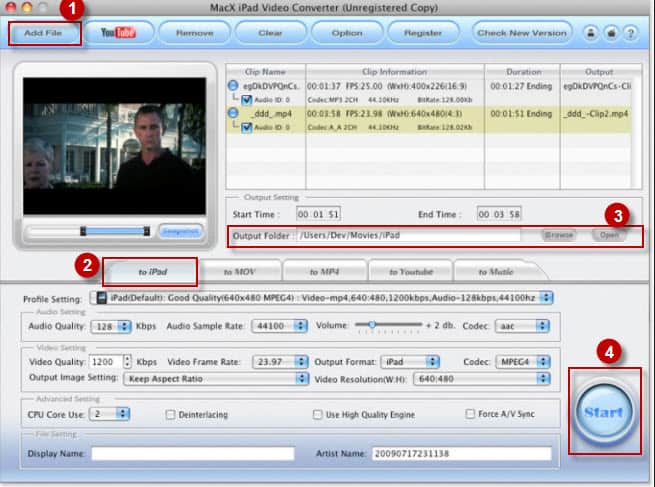Click the Display Name input field
The width and height of the screenshot is (655, 487).
coord(193,454)
